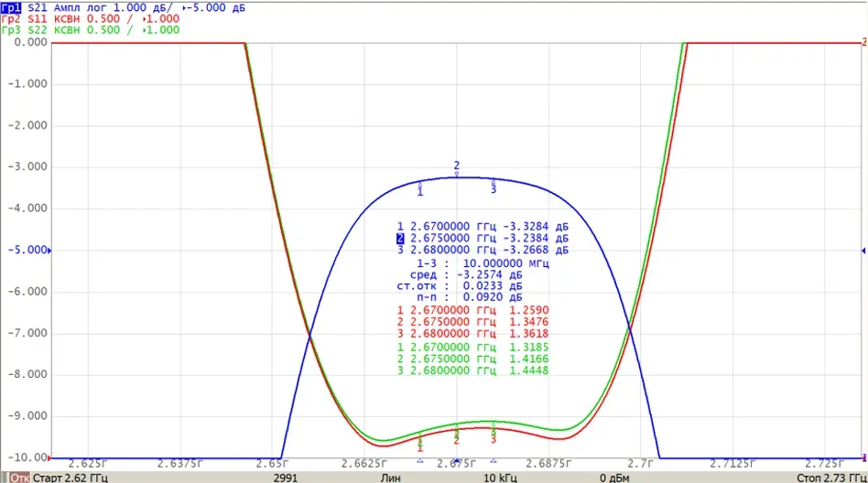Viewport: 868px width, 483px height.
Task: Click the red marker 2 readout, 1.3476
Action: coord(472,322)
